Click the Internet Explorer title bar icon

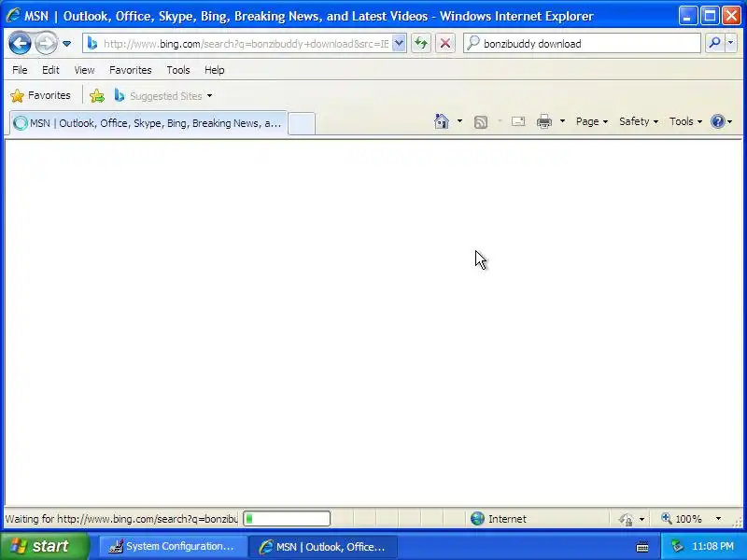13,16
